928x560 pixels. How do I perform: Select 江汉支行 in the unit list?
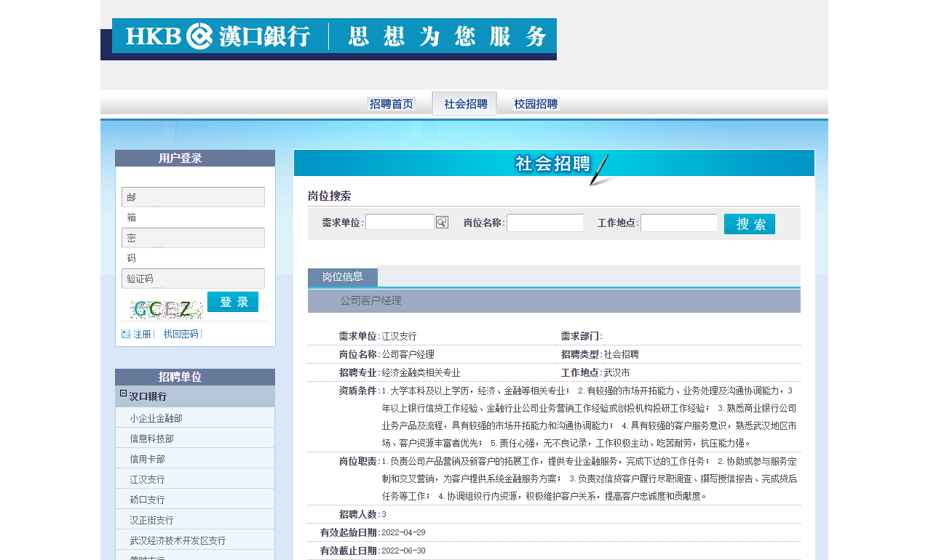point(147,479)
